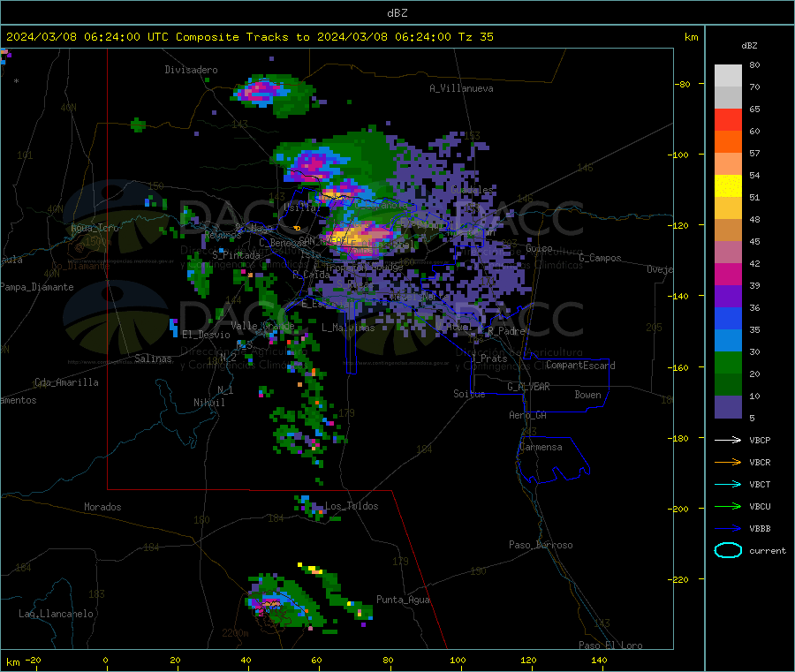Pick the bright green 30 dBZ swatch
The height and width of the screenshot is (672, 795).
(728, 362)
